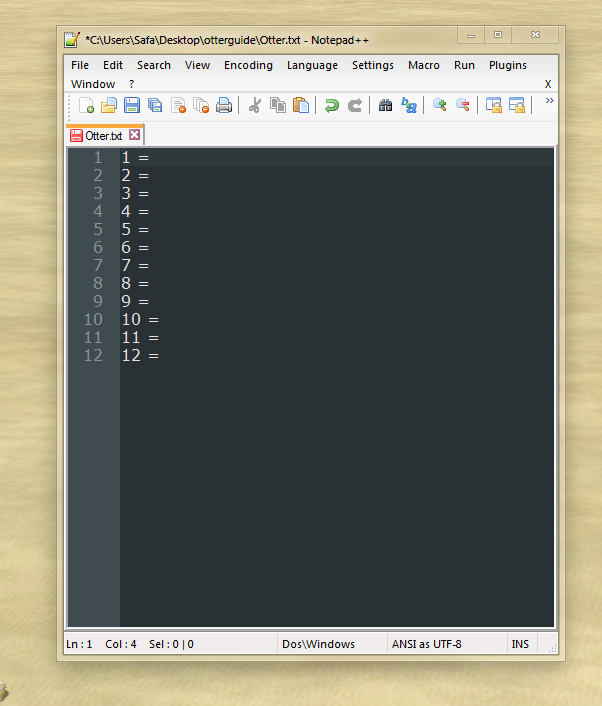Click the Close All toolbar icon

click(x=201, y=105)
